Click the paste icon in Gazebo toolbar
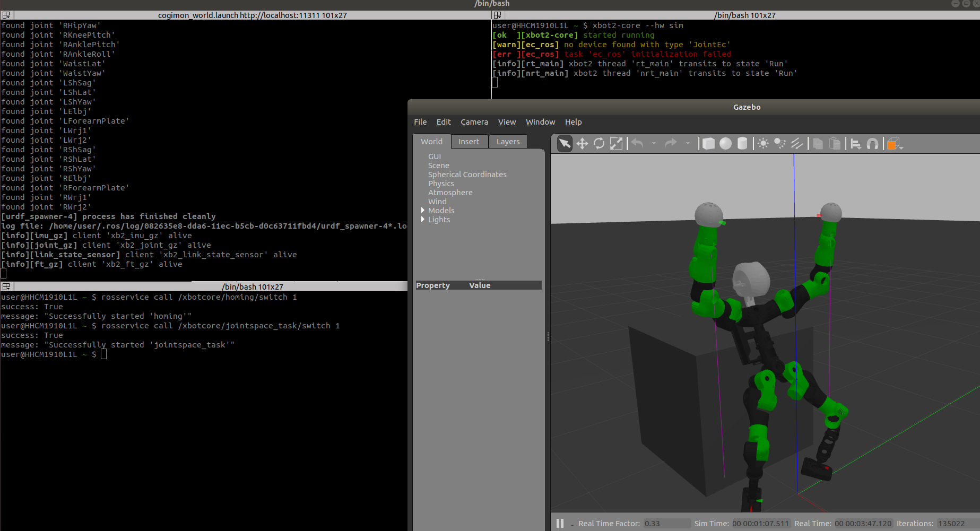 pos(835,144)
